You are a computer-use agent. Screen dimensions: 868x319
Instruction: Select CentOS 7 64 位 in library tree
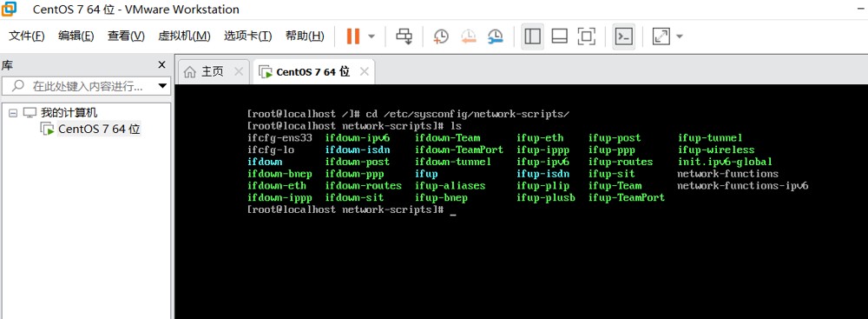(x=99, y=130)
